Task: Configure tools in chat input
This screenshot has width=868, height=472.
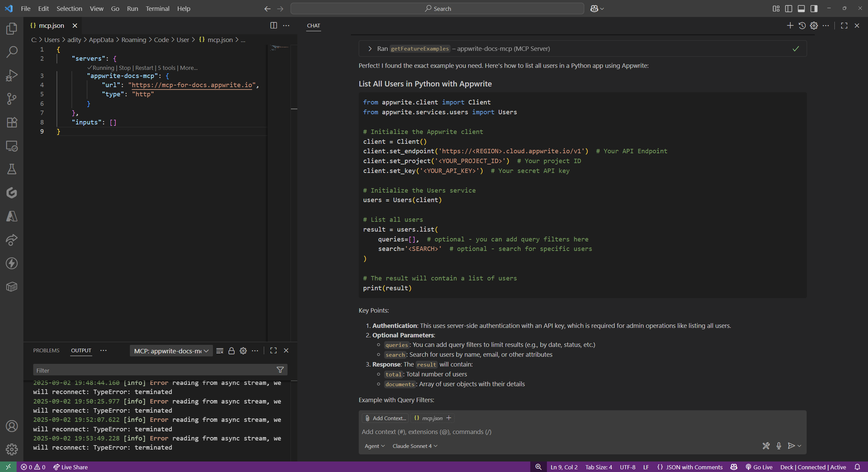Action: (766, 446)
